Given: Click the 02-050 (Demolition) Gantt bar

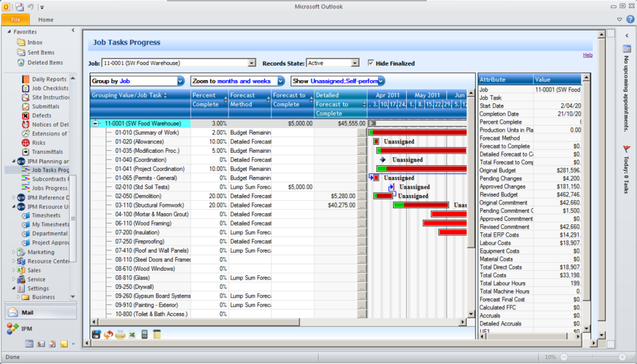Looking at the screenshot, I should tap(384, 197).
